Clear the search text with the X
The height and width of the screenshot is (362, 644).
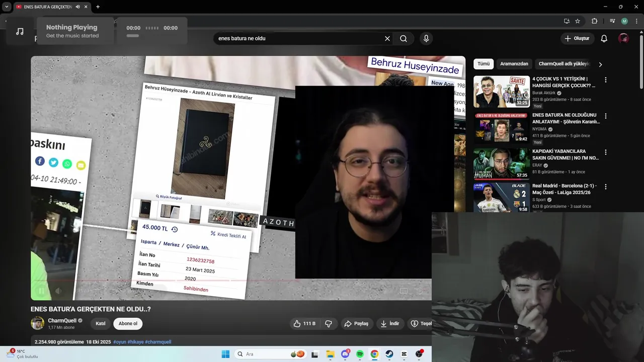[387, 39]
